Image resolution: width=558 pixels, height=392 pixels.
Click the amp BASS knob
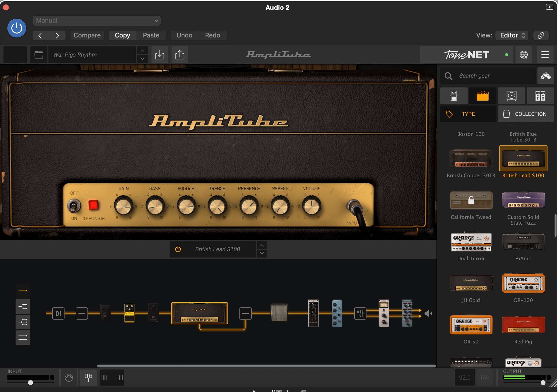point(155,206)
